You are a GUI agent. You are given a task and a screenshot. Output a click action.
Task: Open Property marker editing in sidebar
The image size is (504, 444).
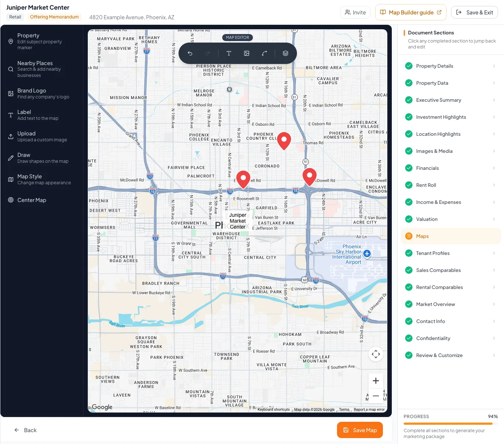click(x=41, y=41)
